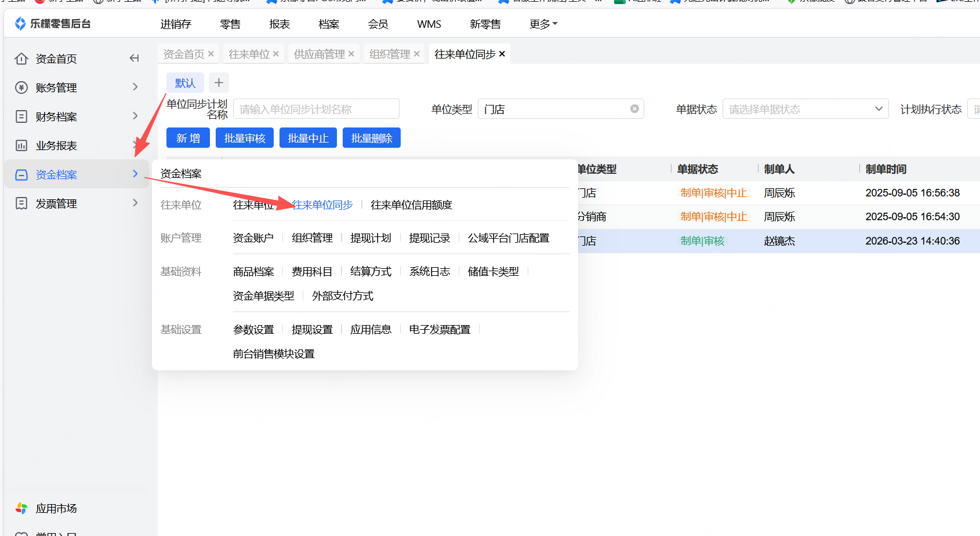This screenshot has height=536, width=980.
Task: Open the 进销存 top menu
Action: tap(176, 24)
